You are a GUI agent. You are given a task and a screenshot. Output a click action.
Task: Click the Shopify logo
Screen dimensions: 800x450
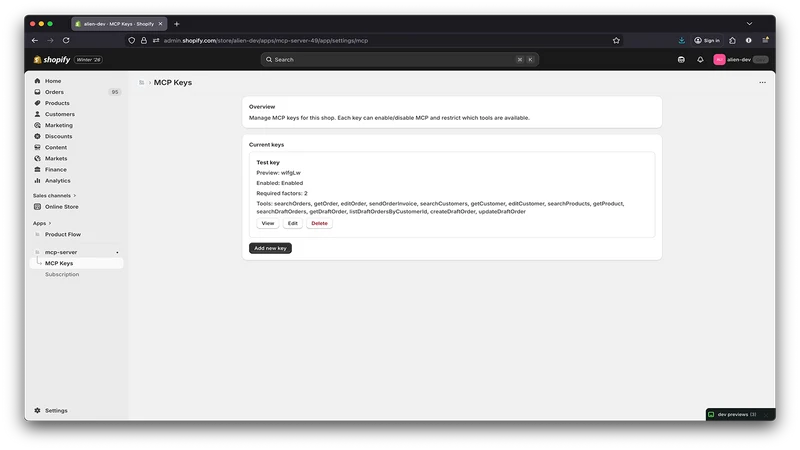tap(52, 60)
